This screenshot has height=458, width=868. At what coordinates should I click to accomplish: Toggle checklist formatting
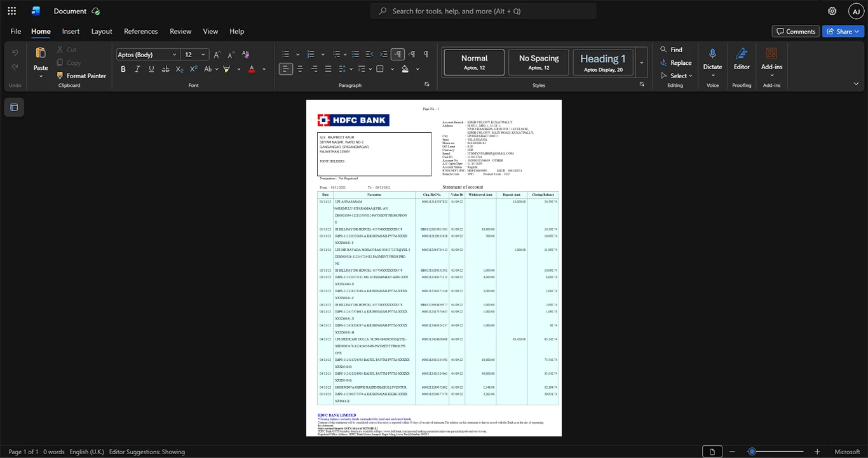pos(355,55)
